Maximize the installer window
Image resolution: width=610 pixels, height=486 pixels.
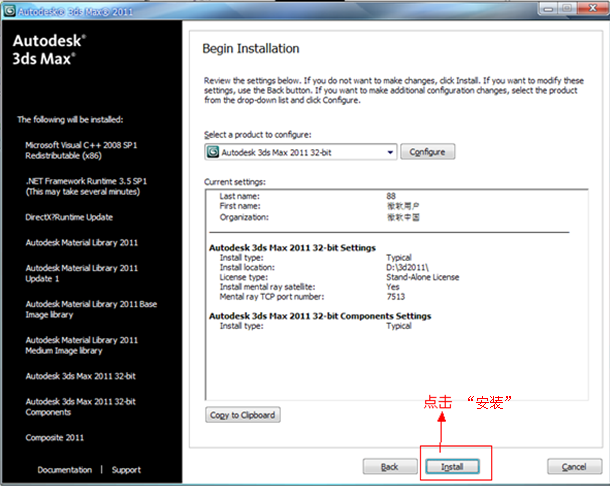pos(567,9)
